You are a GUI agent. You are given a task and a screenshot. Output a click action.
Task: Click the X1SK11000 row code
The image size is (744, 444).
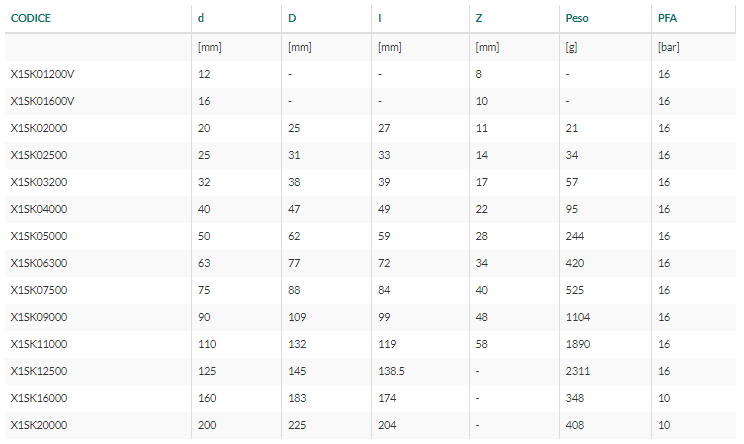pyautogui.click(x=39, y=344)
